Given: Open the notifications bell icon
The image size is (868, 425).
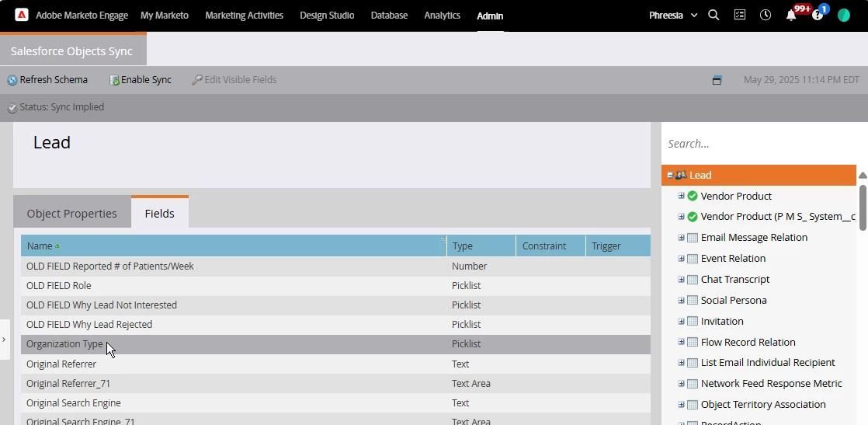Looking at the screenshot, I should pyautogui.click(x=791, y=16).
